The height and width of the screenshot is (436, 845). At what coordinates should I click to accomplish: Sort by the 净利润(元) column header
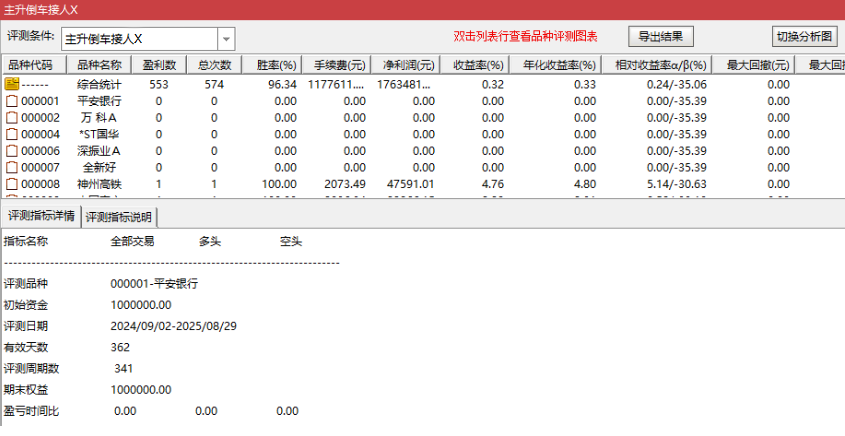(x=409, y=66)
